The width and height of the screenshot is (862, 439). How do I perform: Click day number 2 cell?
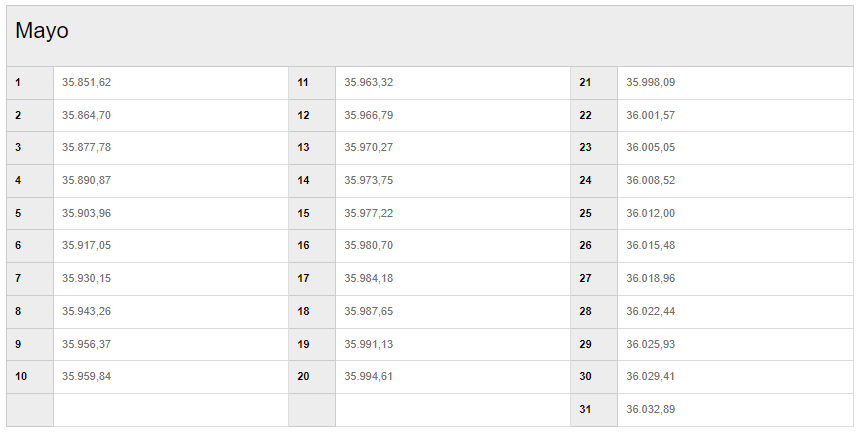point(30,115)
